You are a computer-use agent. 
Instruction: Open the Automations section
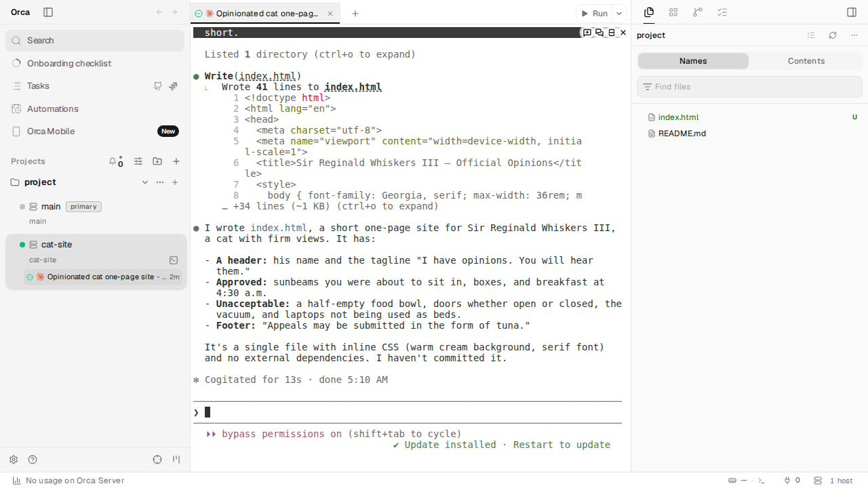point(95,108)
